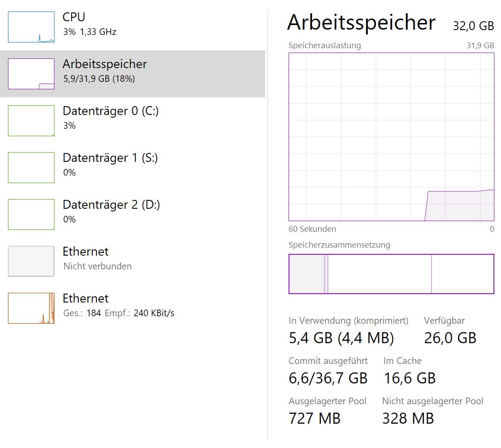Click the CPU mini graph thumbnail
This screenshot has width=501, height=448.
[x=31, y=27]
